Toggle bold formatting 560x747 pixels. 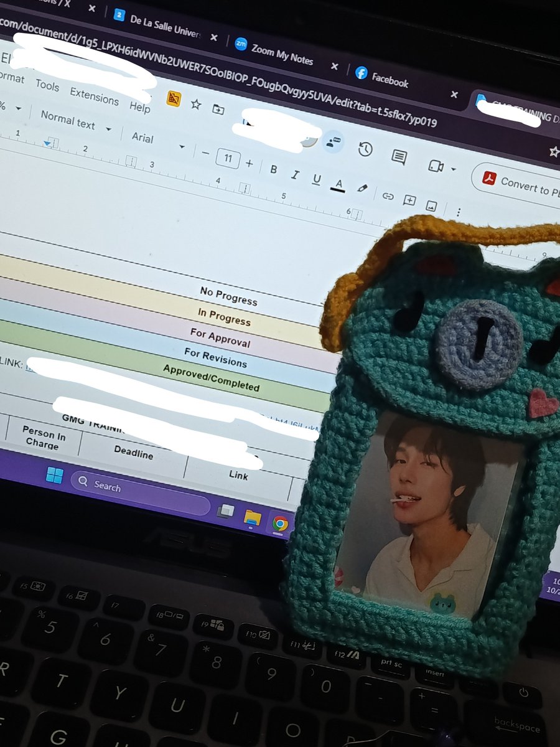(273, 169)
